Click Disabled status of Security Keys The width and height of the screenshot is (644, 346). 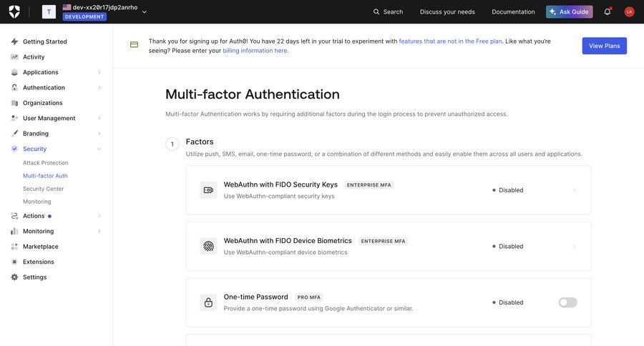click(507, 190)
